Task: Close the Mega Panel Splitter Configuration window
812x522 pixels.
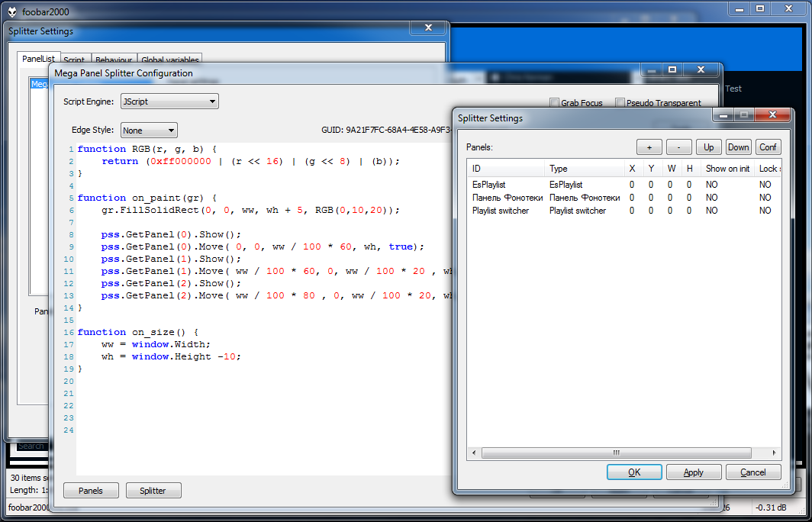Action: 701,69
